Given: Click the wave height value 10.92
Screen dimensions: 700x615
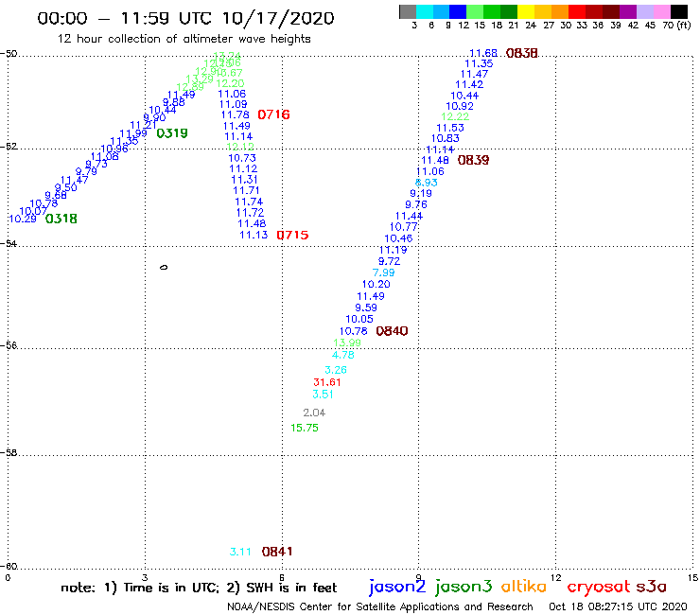Looking at the screenshot, I should click(460, 106).
